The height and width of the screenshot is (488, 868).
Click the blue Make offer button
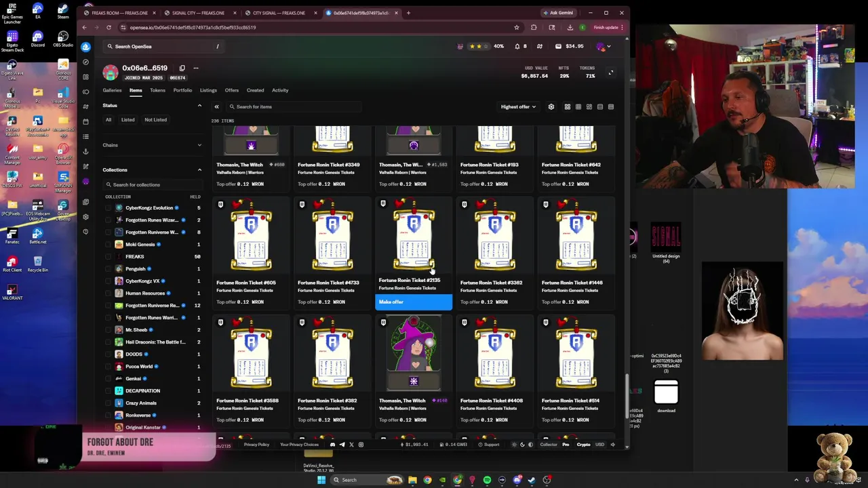pyautogui.click(x=414, y=302)
